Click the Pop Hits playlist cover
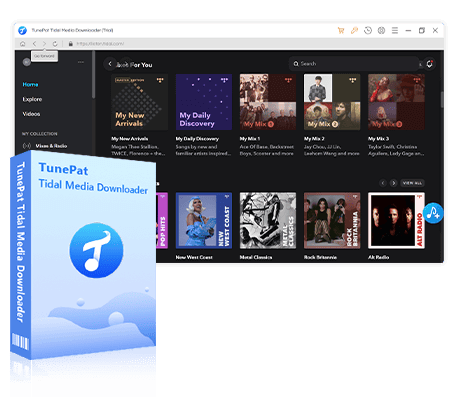Image resolution: width=458 pixels, height=397 pixels. (x=162, y=220)
